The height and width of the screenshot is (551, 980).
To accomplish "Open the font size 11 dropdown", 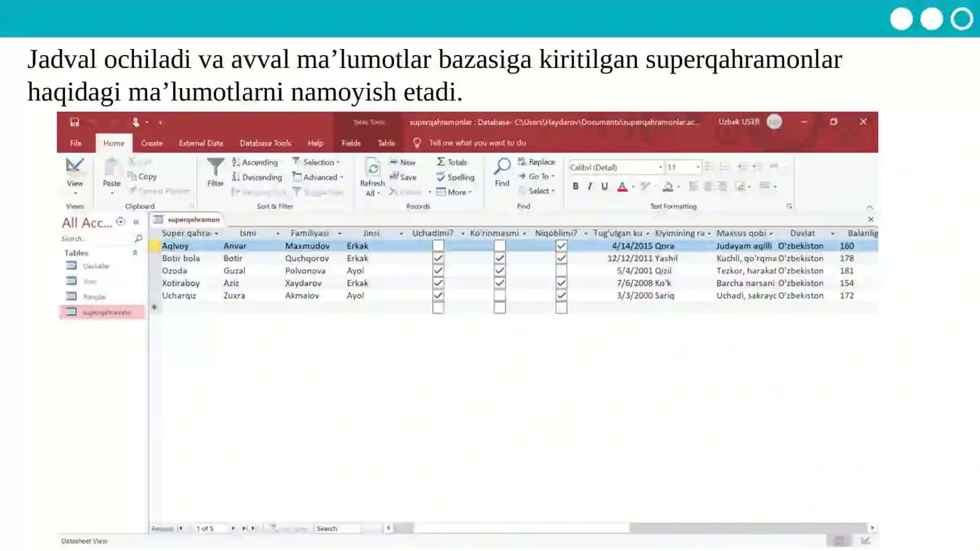I will point(698,167).
